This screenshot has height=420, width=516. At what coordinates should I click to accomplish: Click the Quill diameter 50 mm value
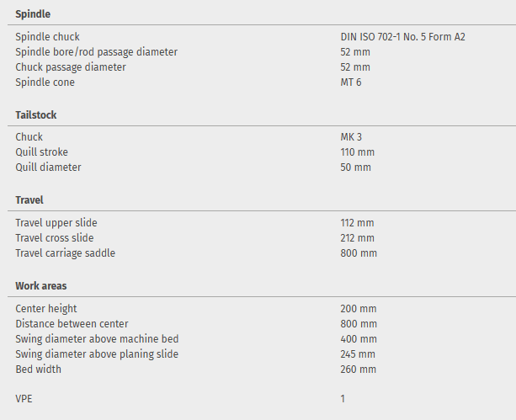tap(355, 167)
